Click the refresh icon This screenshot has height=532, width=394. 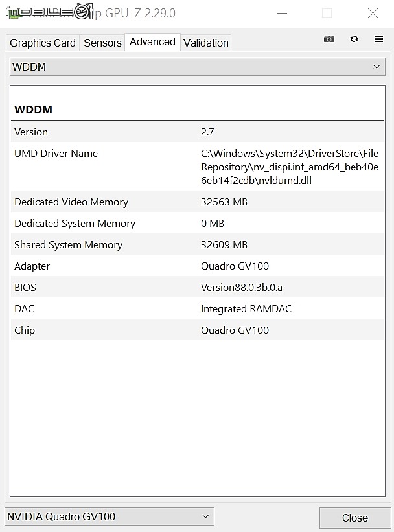(x=354, y=39)
